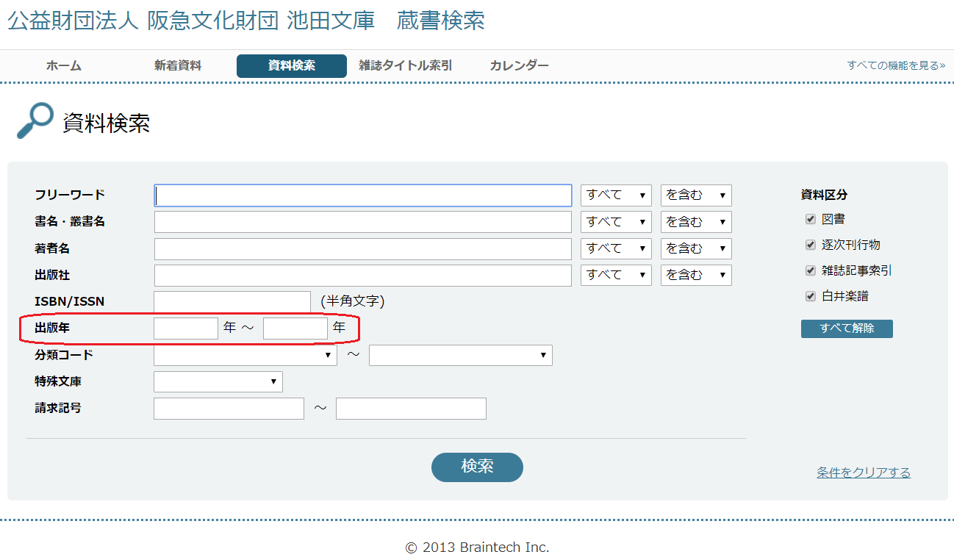Viewport: 954px width, 560px height.
Task: Click the 書名・叢書名 input field
Action: point(363,222)
